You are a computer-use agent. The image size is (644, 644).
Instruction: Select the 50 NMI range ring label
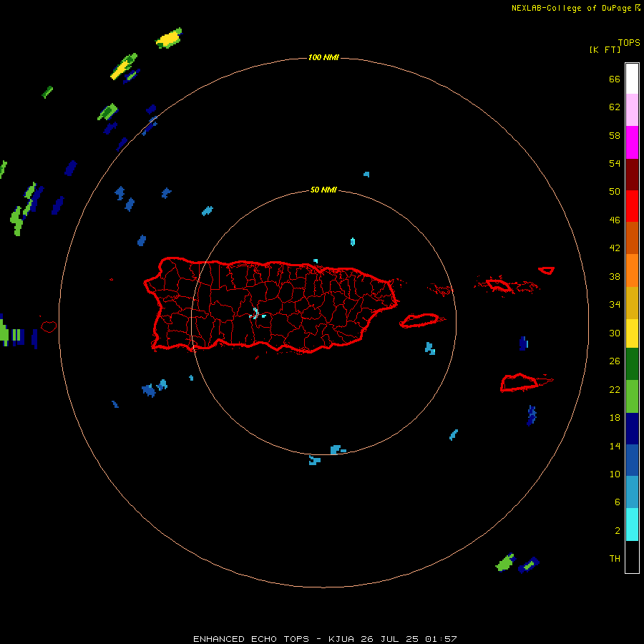point(323,190)
